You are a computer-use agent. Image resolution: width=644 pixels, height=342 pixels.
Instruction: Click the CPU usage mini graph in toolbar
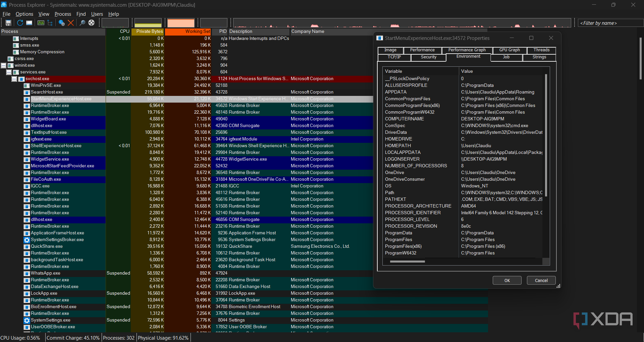[x=115, y=23]
